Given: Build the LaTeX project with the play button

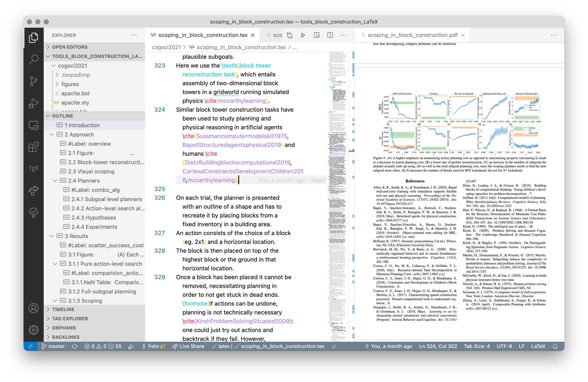Looking at the screenshot, I should [x=303, y=35].
